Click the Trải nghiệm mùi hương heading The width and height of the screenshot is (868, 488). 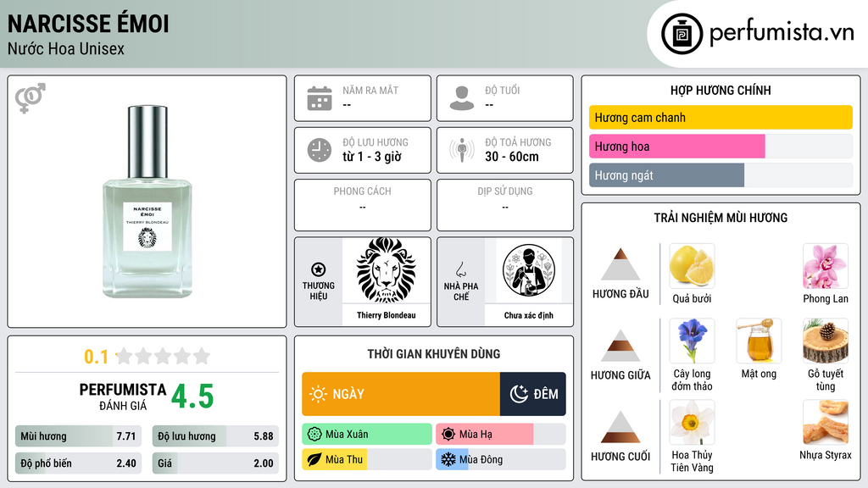721,218
